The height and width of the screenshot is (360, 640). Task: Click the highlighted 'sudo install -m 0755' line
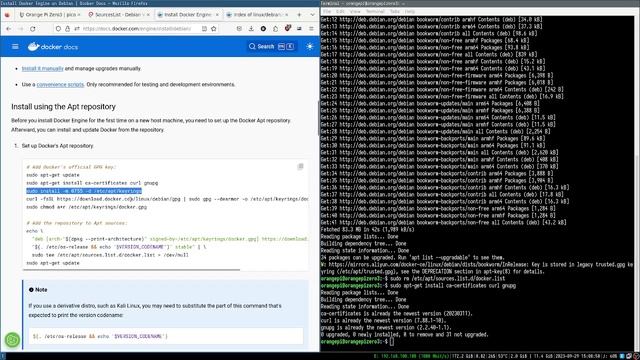click(x=84, y=191)
